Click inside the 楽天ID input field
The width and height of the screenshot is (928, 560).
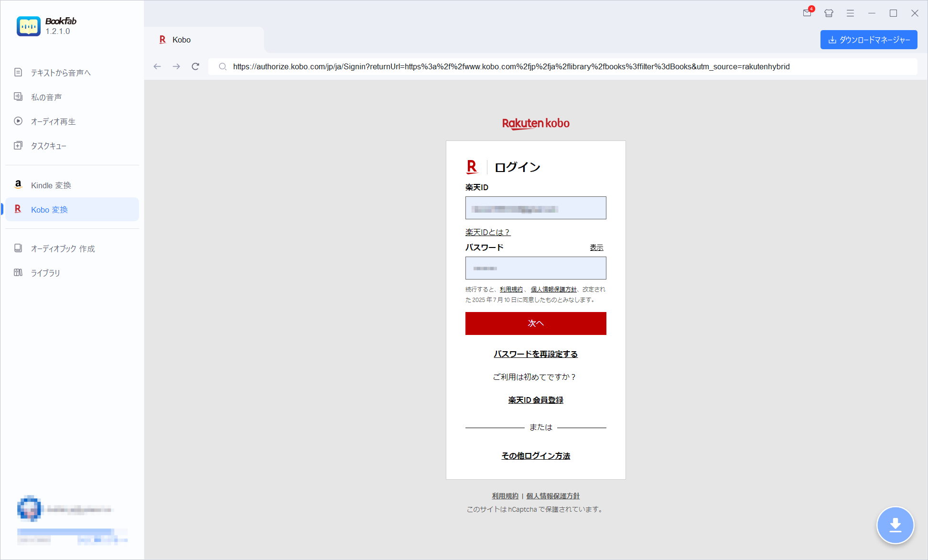point(535,208)
